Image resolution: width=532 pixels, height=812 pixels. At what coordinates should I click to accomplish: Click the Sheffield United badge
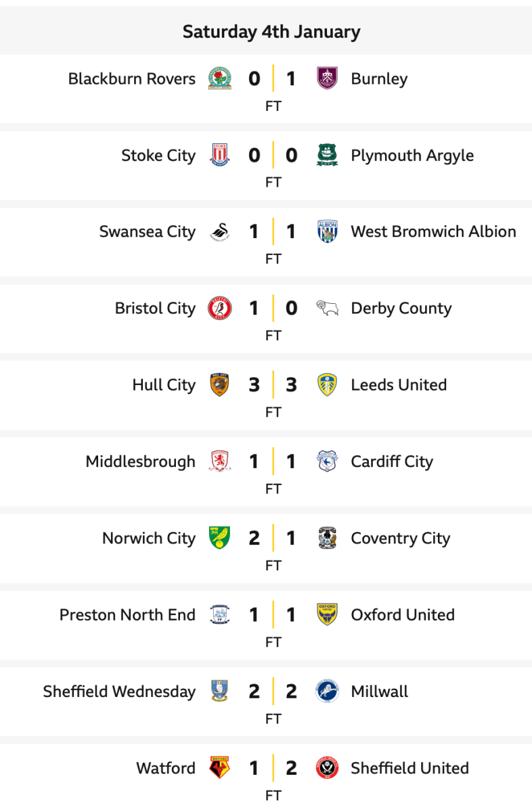[328, 768]
